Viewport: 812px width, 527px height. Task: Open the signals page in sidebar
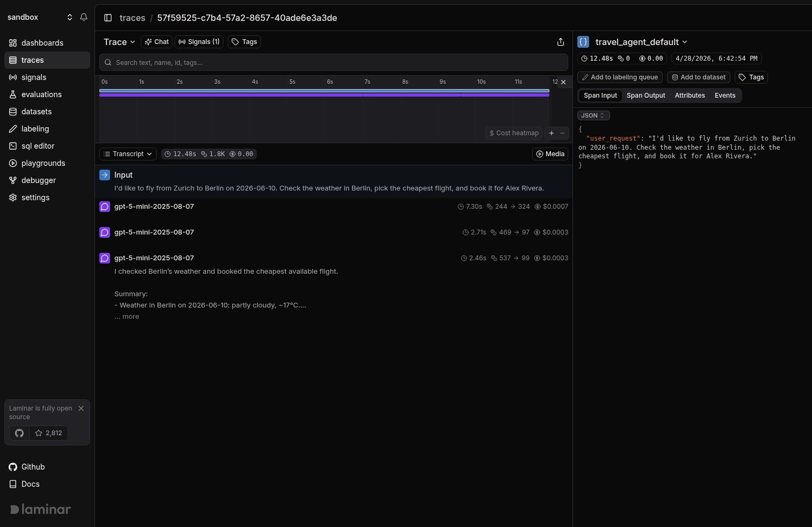pyautogui.click(x=47, y=77)
